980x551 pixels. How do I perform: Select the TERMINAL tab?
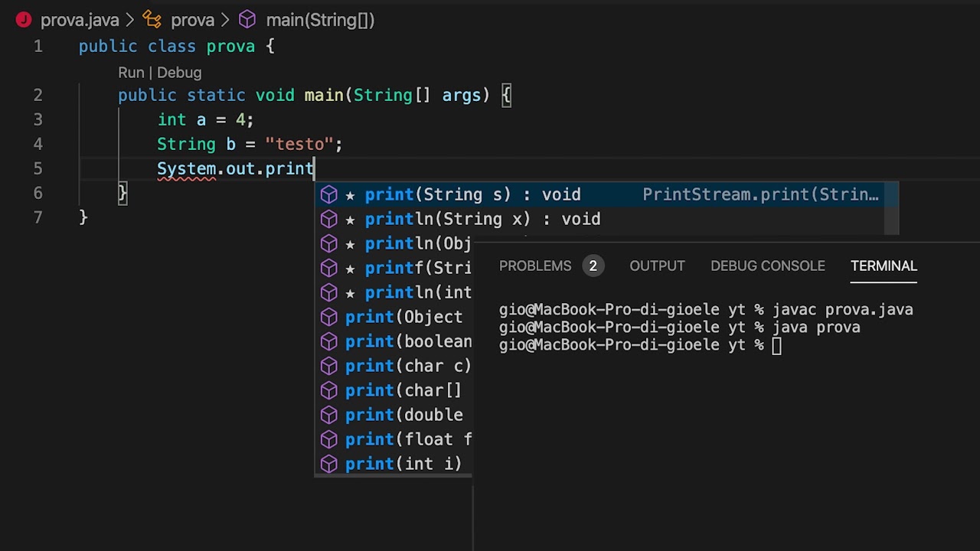click(884, 266)
